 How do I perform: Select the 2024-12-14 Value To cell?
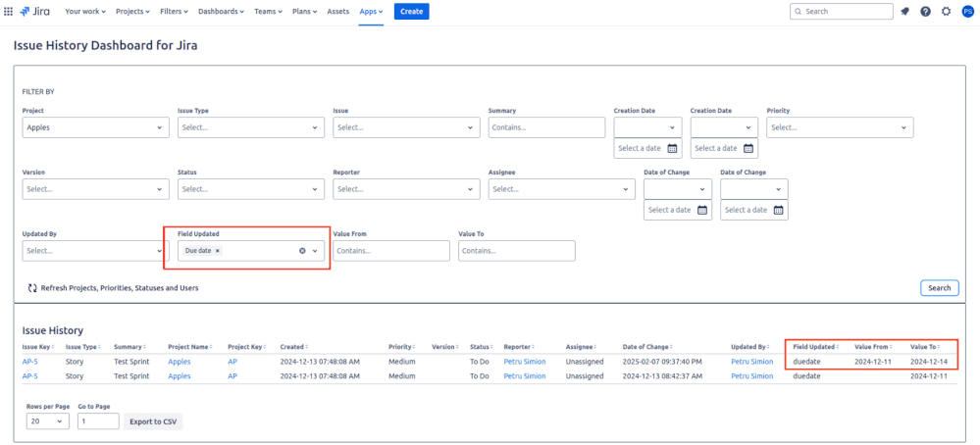pos(929,361)
